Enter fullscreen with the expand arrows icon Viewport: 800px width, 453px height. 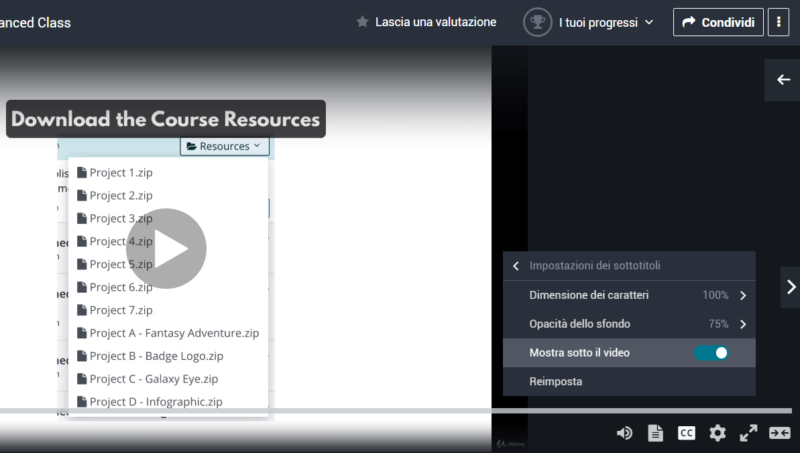748,433
